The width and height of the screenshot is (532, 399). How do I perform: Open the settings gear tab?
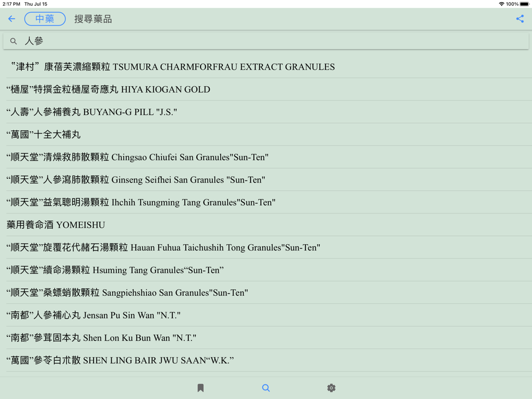(x=331, y=388)
